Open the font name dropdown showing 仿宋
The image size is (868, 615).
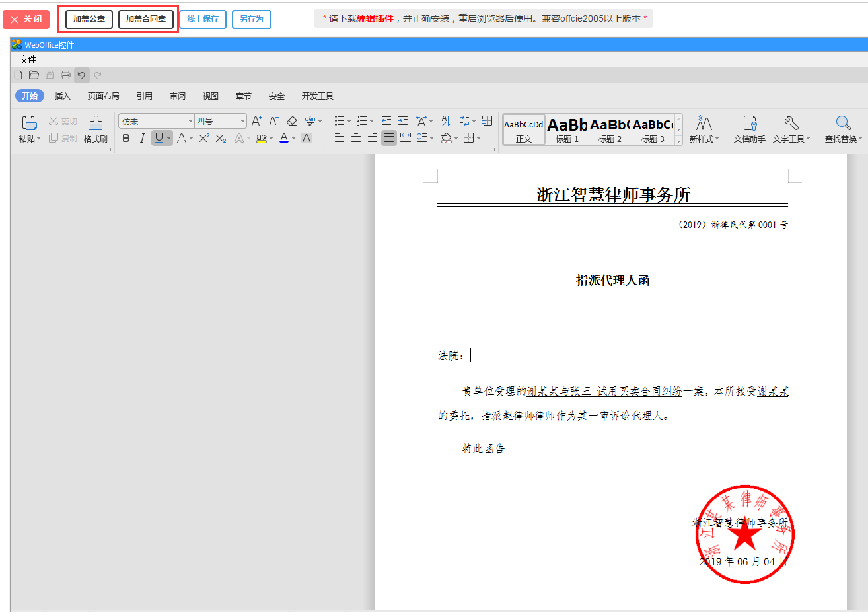157,121
